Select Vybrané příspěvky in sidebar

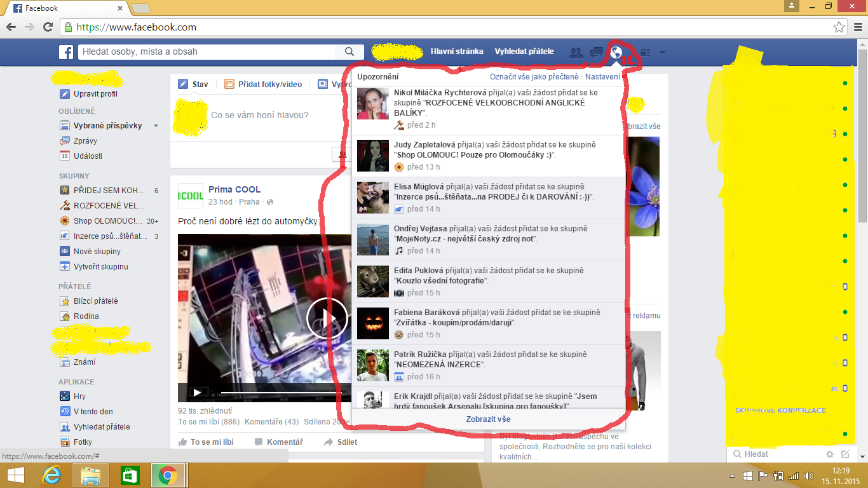tap(107, 126)
